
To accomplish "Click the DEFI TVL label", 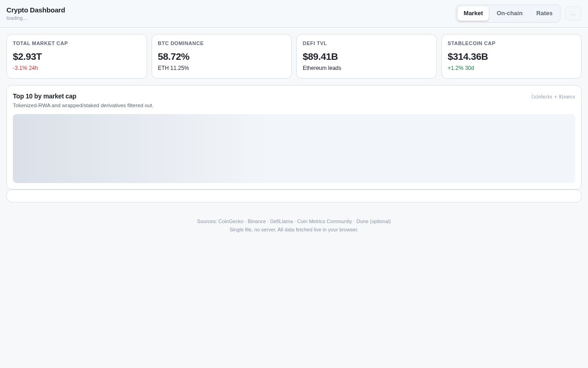I will pyautogui.click(x=315, y=43).
